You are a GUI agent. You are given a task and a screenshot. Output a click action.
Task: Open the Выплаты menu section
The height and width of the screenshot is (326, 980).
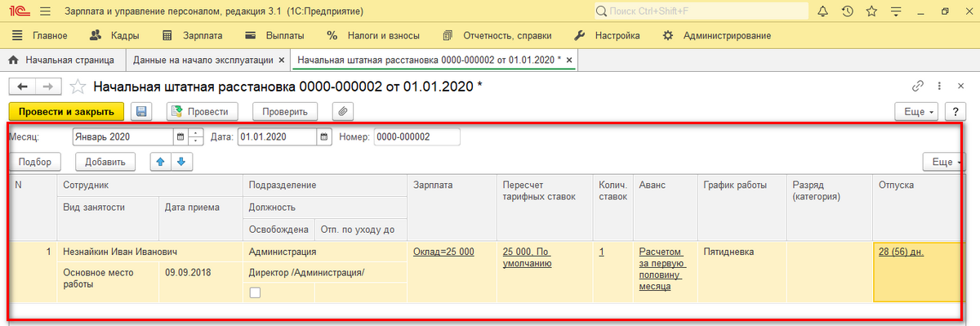click(274, 36)
